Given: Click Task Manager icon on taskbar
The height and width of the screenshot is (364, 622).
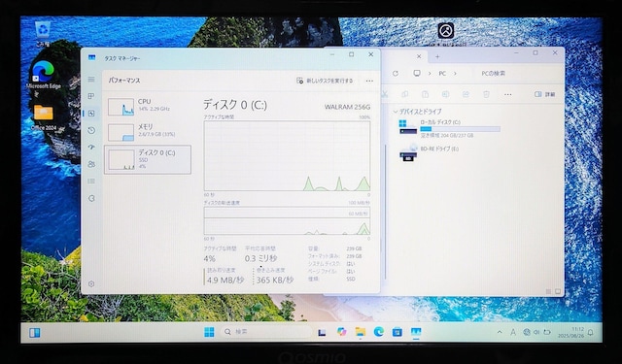Looking at the screenshot, I should point(416,332).
